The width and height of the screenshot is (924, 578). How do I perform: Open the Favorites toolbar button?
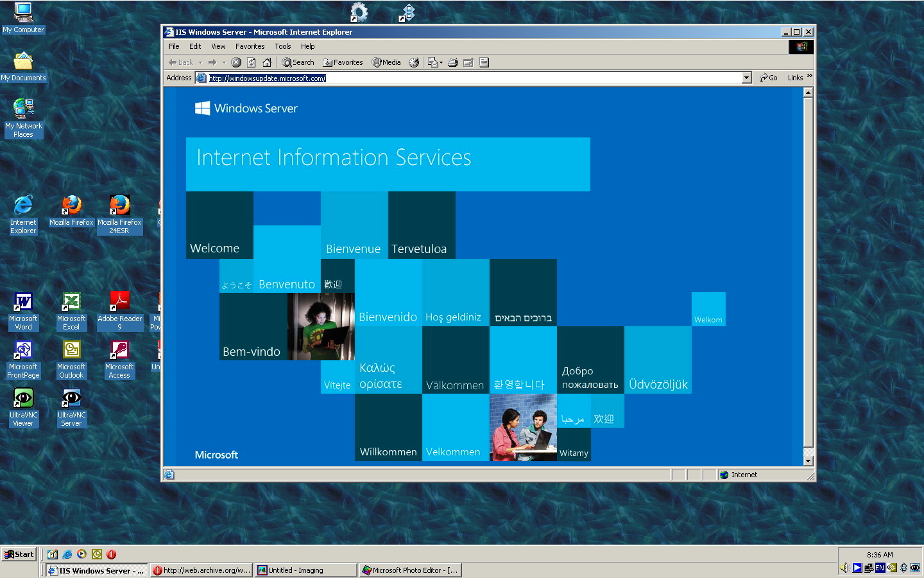pyautogui.click(x=343, y=62)
